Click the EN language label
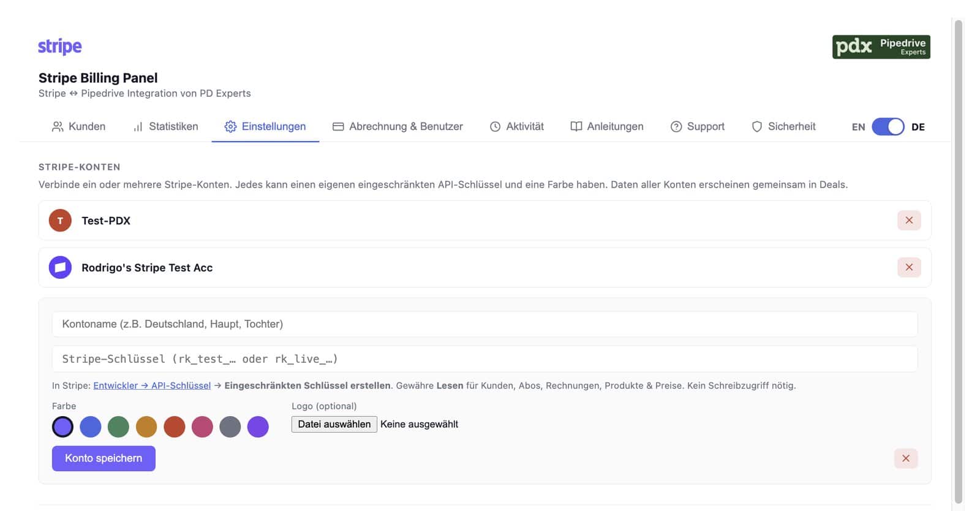Viewport: 980px width, 511px height. coord(858,127)
